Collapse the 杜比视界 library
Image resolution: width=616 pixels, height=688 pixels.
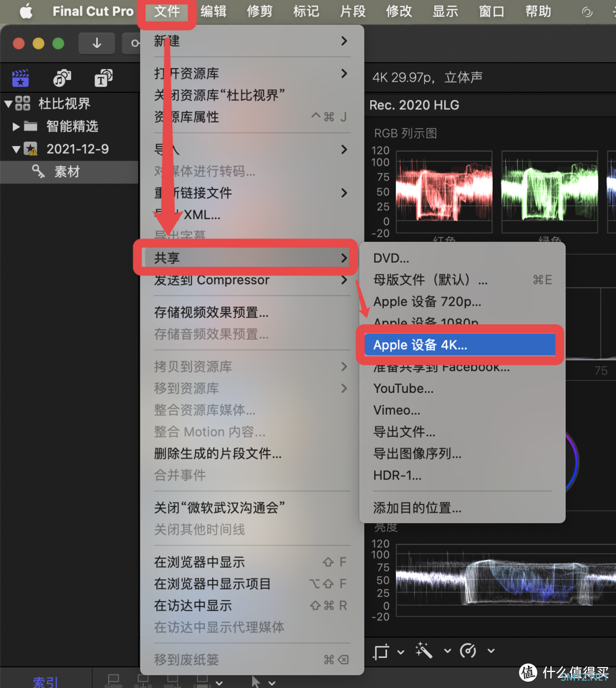pos(8,104)
